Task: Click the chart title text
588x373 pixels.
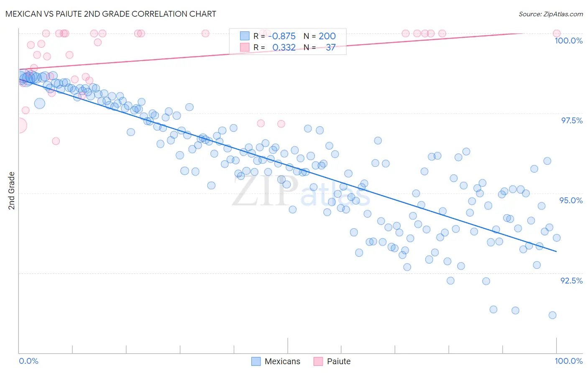Action: tap(111, 14)
